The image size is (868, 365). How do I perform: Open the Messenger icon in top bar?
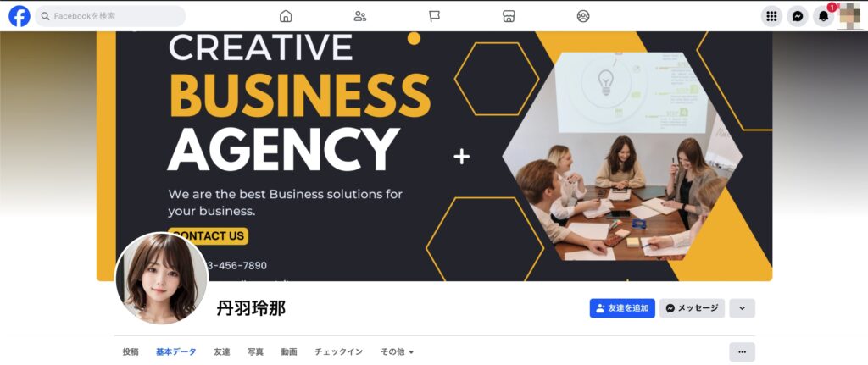798,16
